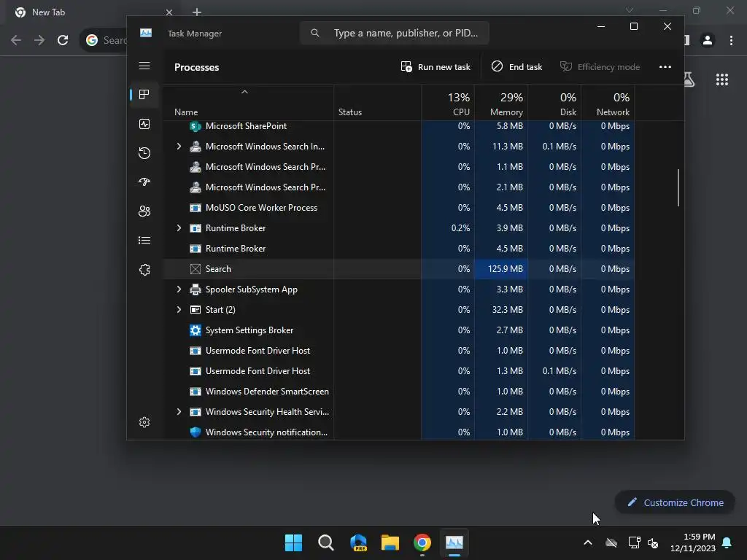Image resolution: width=747 pixels, height=560 pixels.
Task: Select the first Usermode Font Driver Host row
Action: [x=399, y=351]
